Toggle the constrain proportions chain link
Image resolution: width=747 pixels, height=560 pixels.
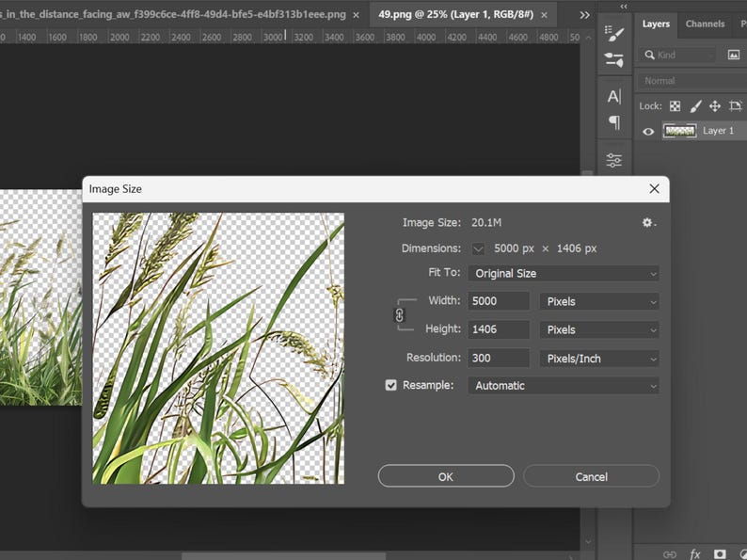point(400,315)
